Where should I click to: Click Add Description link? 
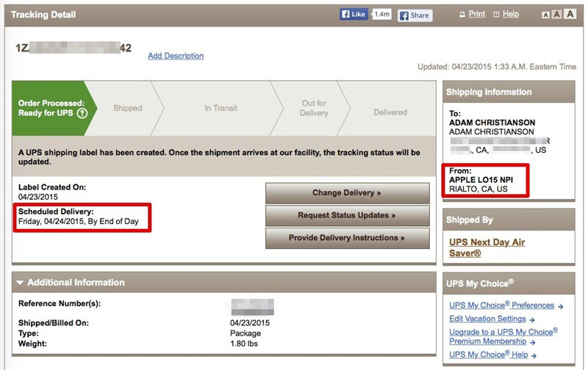tap(176, 56)
